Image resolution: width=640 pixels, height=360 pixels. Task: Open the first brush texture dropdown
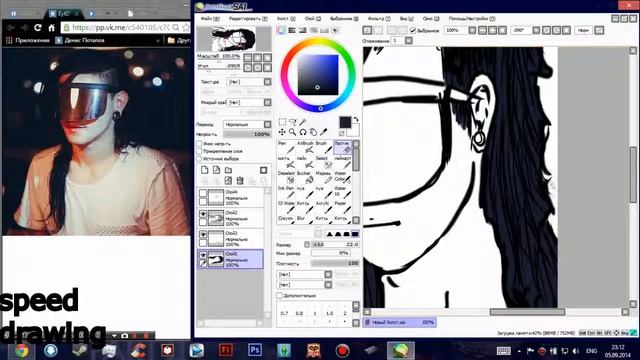click(328, 274)
